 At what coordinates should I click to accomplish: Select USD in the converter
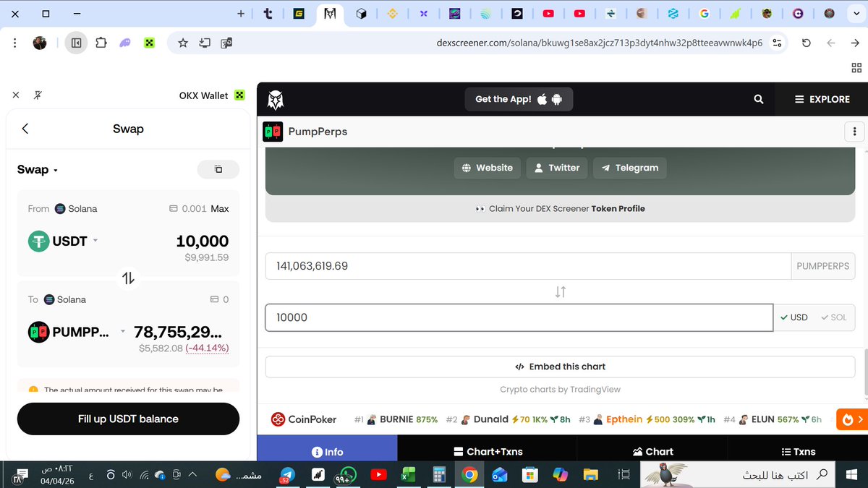[793, 317]
